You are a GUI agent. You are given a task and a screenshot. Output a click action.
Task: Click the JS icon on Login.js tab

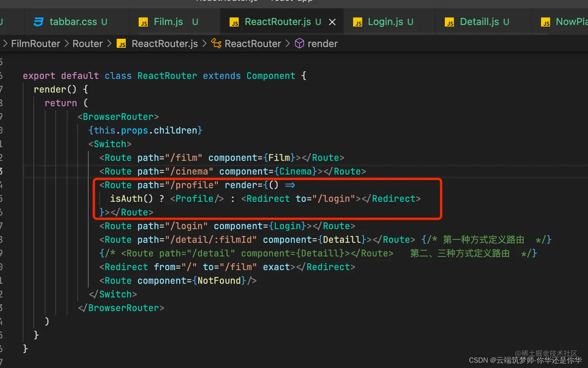point(358,23)
